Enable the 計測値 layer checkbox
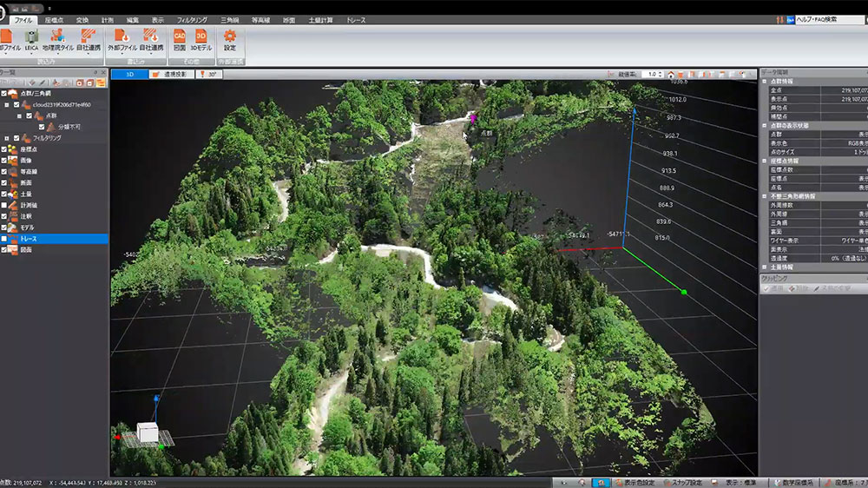 [x=5, y=205]
